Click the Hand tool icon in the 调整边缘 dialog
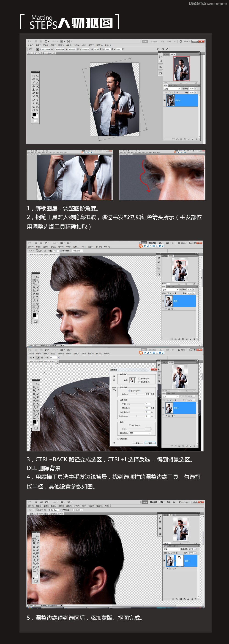The image size is (229, 644). (114, 380)
